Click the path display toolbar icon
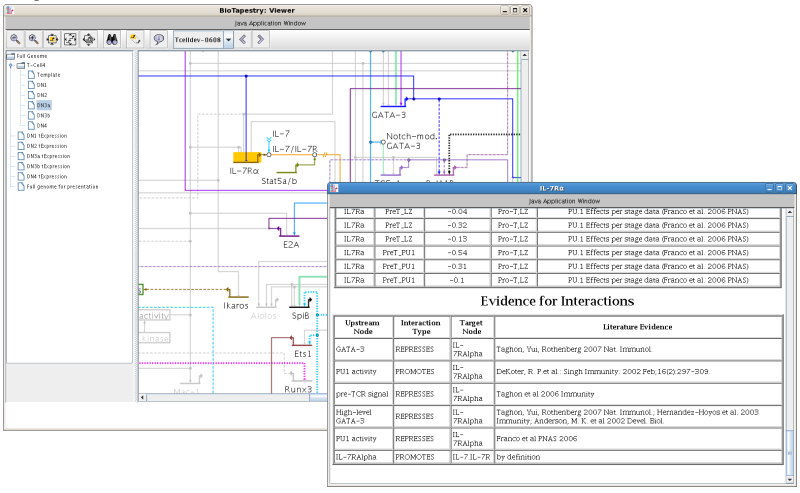800x493 pixels. 135,39
